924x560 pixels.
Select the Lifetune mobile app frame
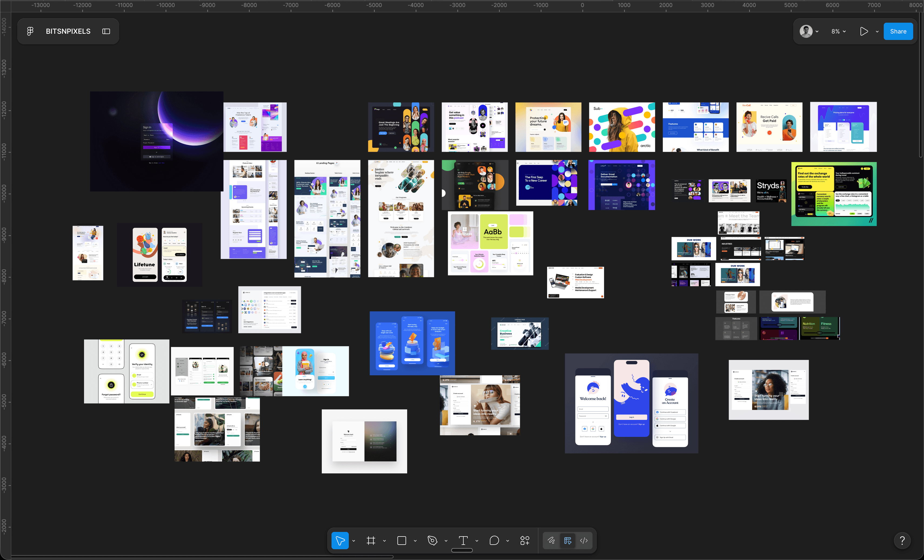point(159,255)
